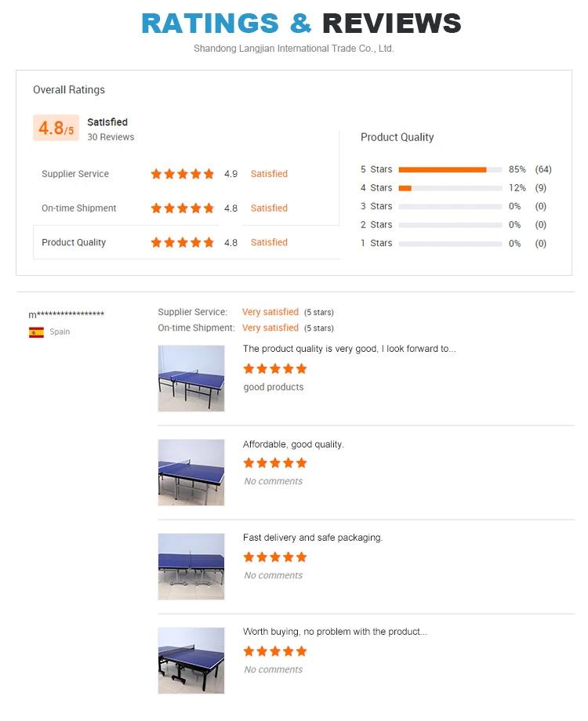Open third review's table photo thumbnail
Viewport: 588px width, 721px height.
(x=191, y=567)
